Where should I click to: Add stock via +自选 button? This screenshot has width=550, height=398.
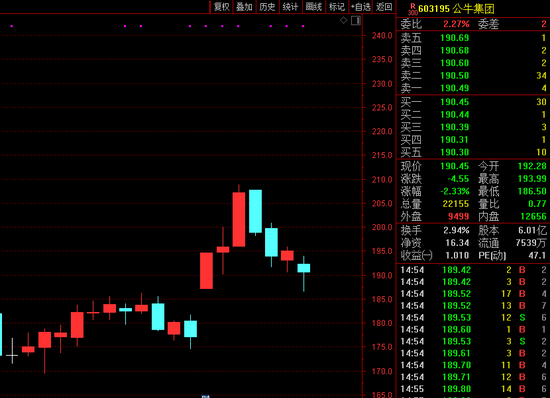tap(361, 7)
